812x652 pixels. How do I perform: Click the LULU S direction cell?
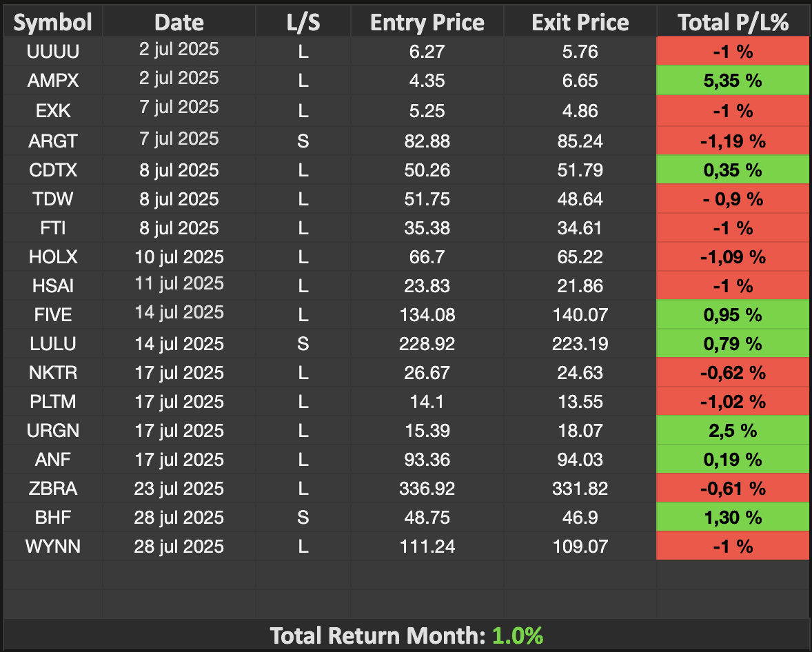pos(303,344)
